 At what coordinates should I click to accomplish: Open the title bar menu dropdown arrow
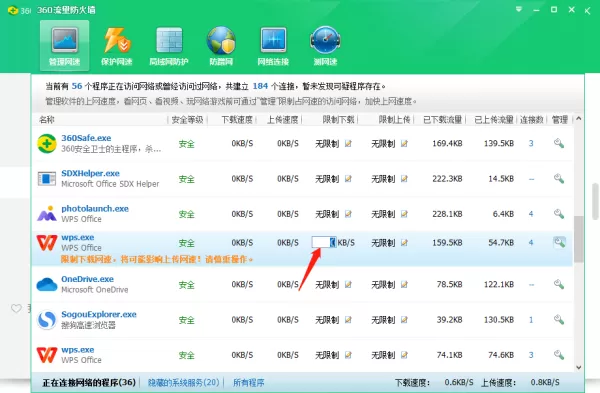[519, 9]
